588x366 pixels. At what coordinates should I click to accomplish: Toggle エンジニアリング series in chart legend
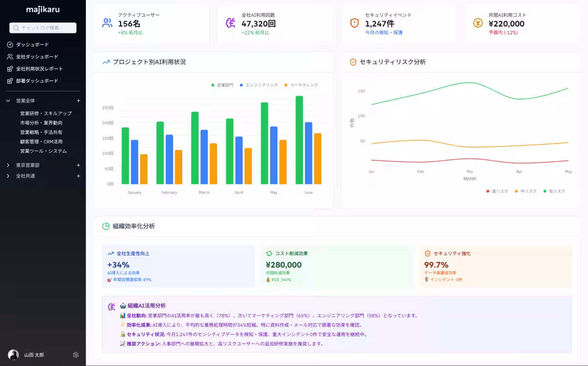click(259, 85)
